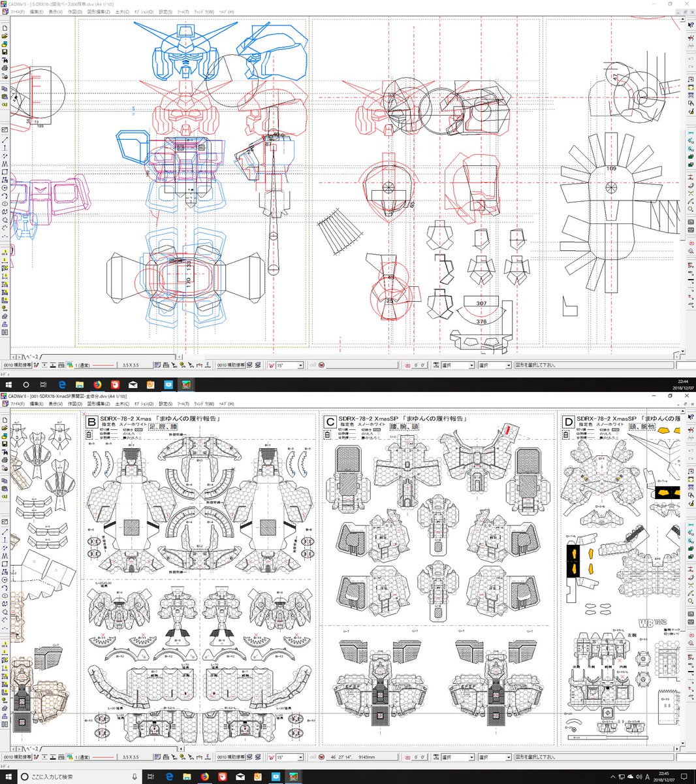
Task: Open 1 (通常) line type dropdown in bottom window
Action: coord(95,757)
